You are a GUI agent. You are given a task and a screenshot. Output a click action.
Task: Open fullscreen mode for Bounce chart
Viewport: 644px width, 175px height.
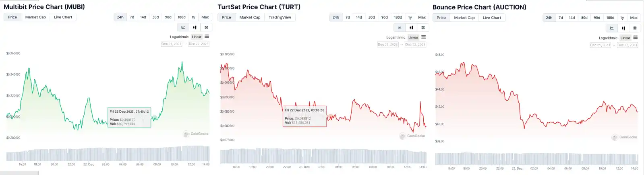[635, 28]
